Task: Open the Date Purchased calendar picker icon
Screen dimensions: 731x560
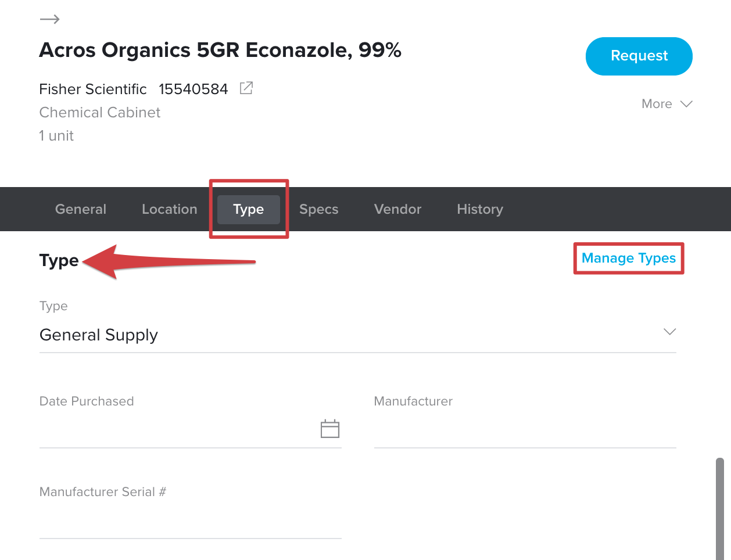Action: [x=330, y=429]
